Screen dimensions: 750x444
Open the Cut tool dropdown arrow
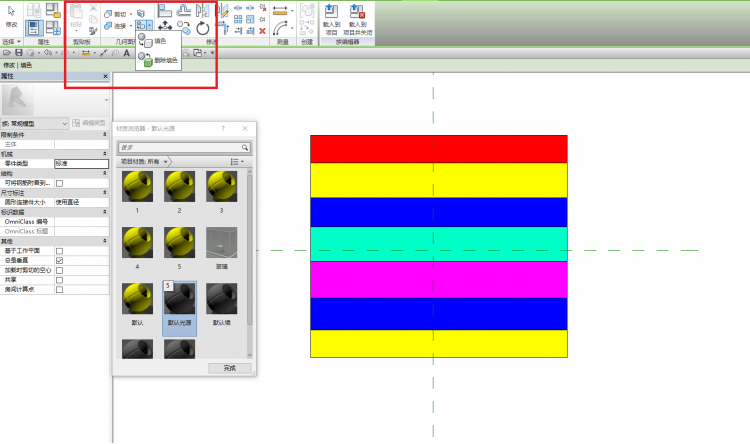(131, 14)
